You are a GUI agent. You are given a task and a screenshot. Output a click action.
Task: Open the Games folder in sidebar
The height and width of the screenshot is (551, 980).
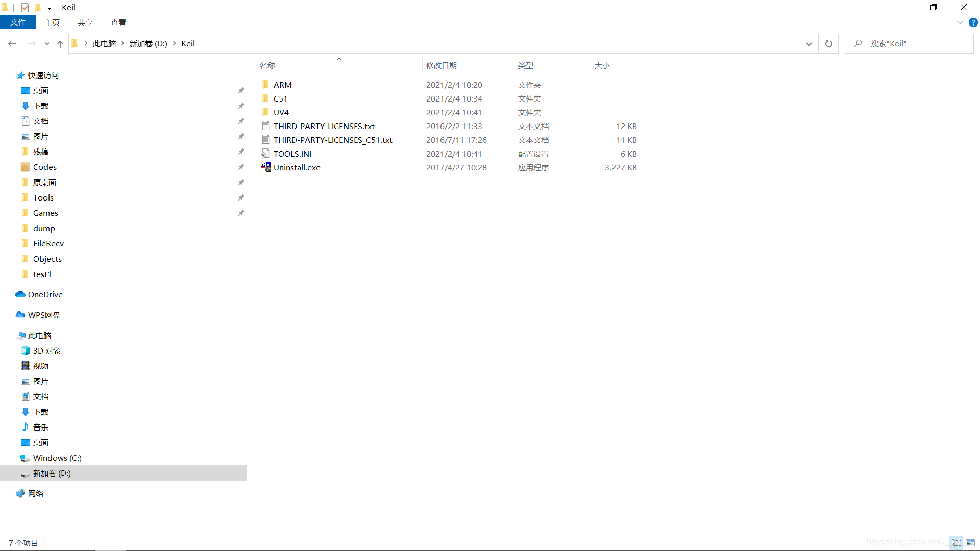[45, 213]
